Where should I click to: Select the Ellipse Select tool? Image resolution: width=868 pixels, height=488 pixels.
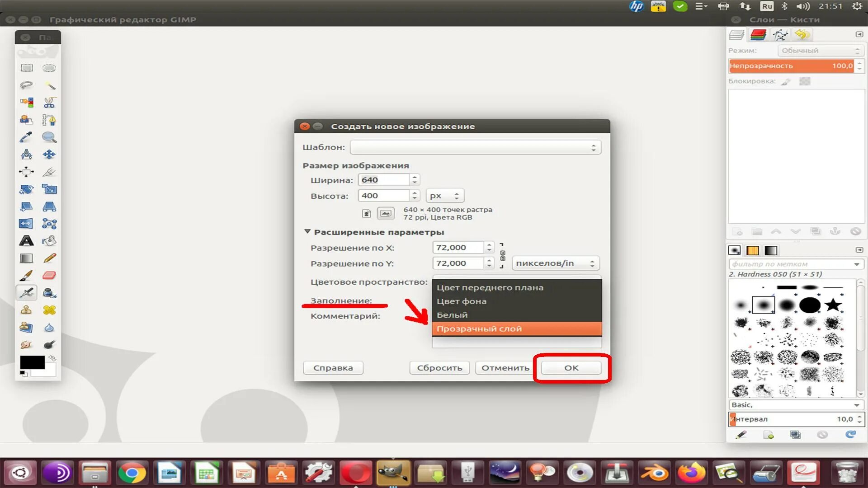point(49,68)
